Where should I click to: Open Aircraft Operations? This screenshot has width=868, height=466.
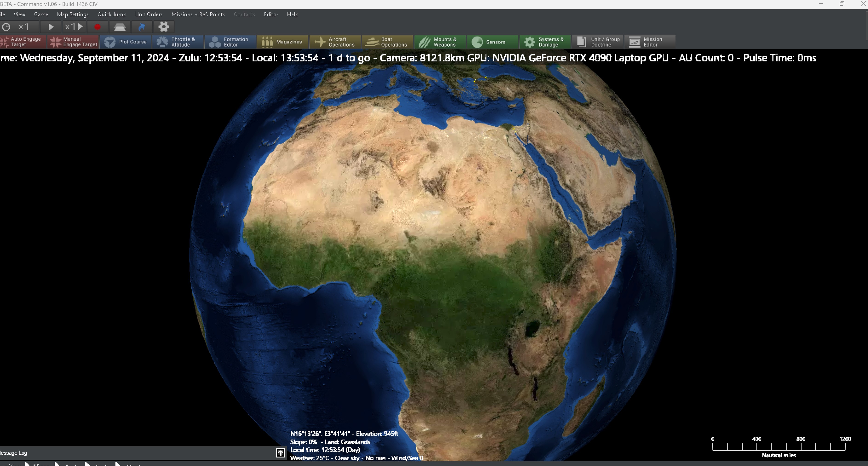click(x=335, y=42)
